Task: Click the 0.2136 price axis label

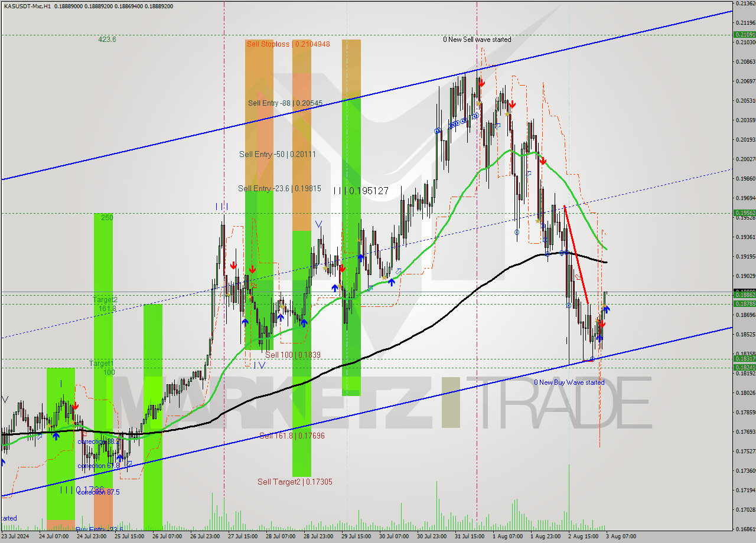Action: tap(745, 4)
